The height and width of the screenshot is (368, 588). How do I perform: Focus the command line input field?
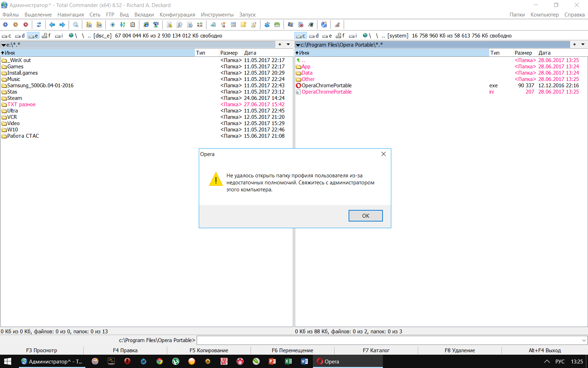[389, 340]
